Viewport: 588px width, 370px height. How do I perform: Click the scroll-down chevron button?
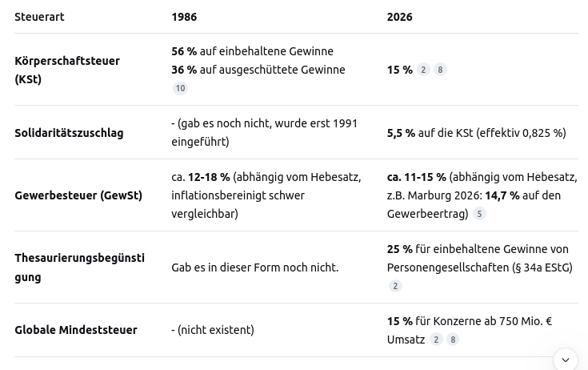(566, 360)
